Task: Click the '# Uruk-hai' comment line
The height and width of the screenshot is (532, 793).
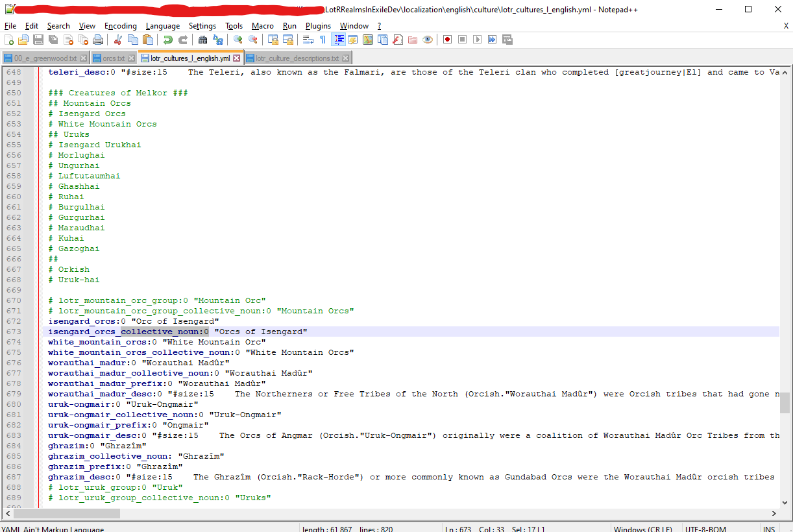Action: click(74, 280)
